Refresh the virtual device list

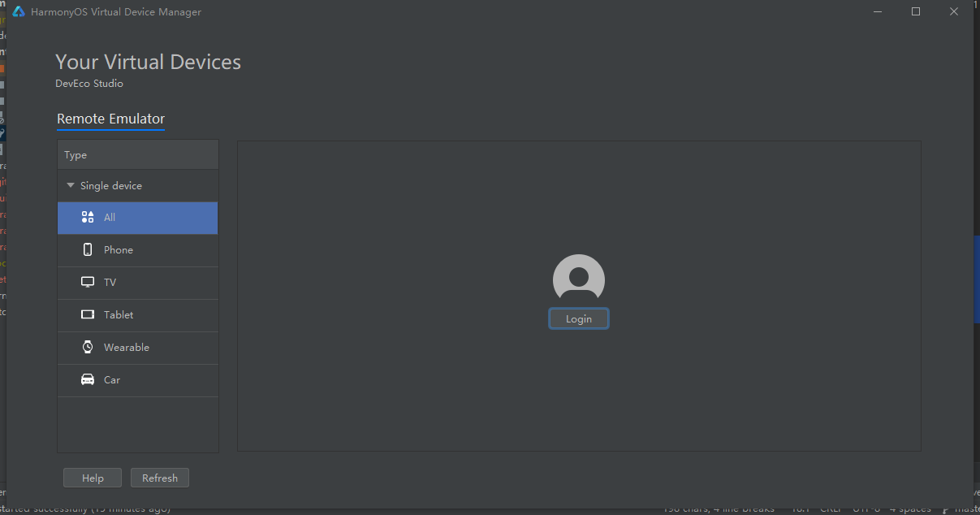point(160,478)
